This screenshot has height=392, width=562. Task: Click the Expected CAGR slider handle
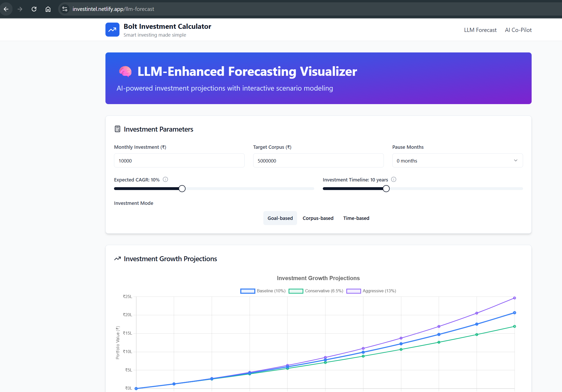[x=182, y=189]
